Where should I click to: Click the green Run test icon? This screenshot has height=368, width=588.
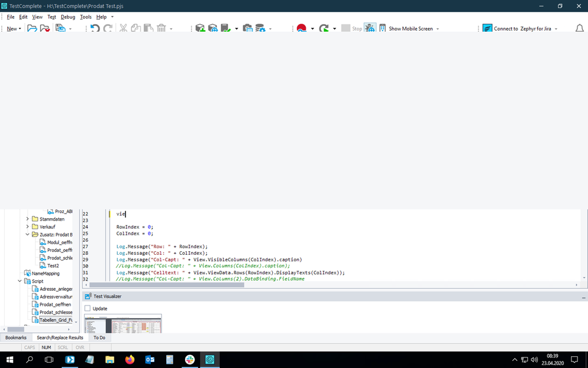click(x=323, y=28)
